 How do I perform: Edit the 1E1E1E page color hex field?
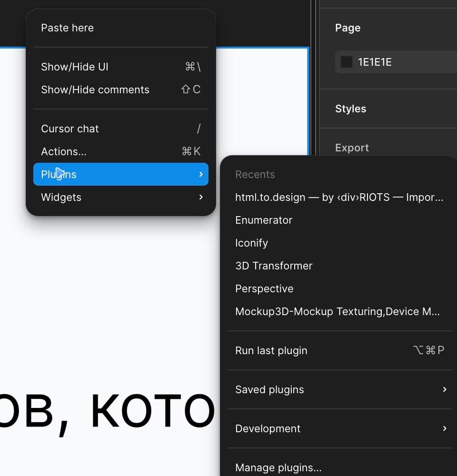pos(375,62)
